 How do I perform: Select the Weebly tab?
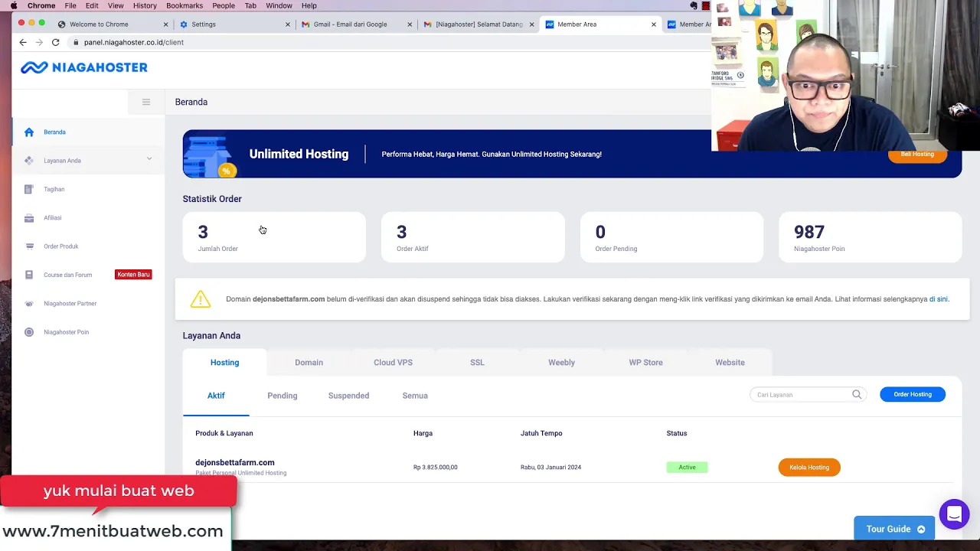(561, 363)
